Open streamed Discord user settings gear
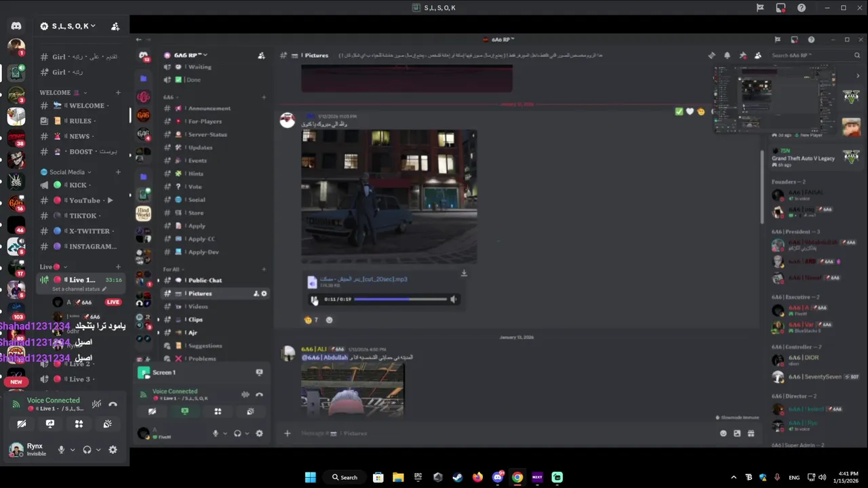 pyautogui.click(x=259, y=433)
